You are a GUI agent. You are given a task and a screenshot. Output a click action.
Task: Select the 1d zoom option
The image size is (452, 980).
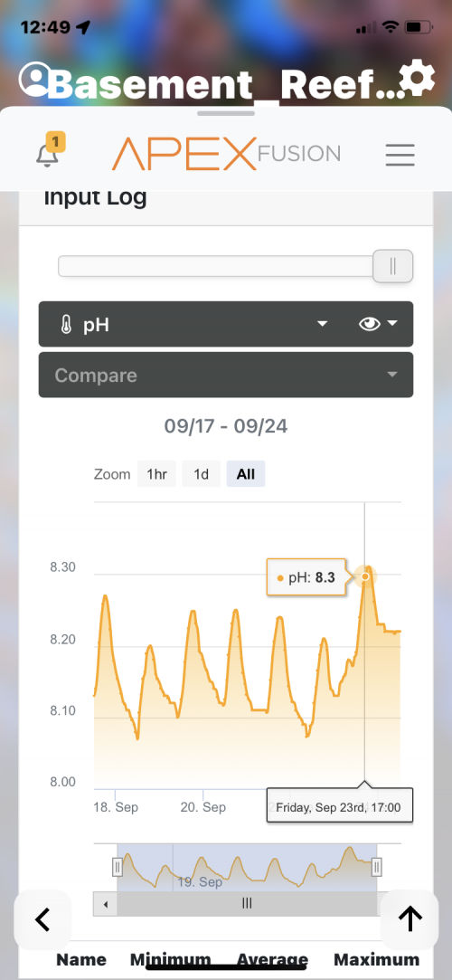(x=201, y=474)
